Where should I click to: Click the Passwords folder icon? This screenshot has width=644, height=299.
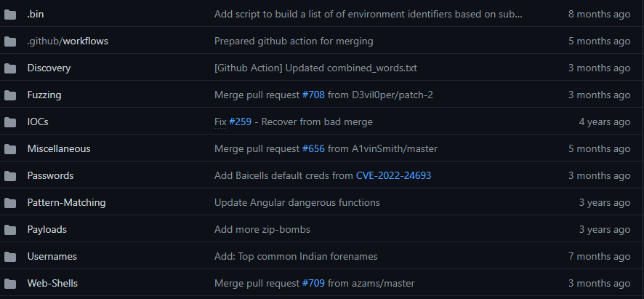10,175
